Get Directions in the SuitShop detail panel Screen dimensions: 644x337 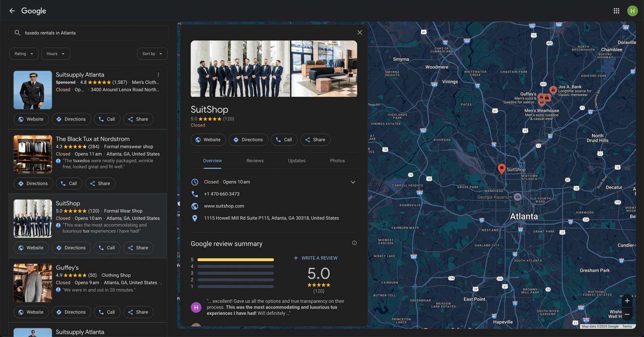(x=248, y=140)
